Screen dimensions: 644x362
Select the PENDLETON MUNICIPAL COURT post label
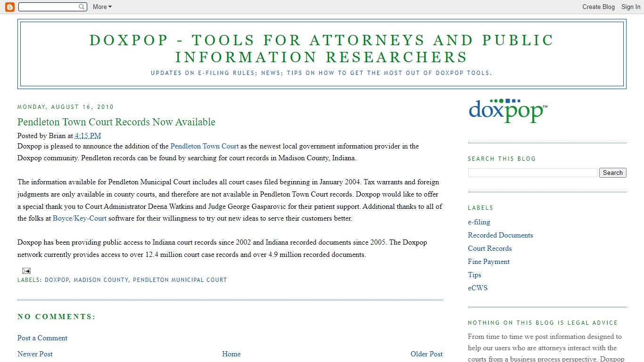click(180, 280)
